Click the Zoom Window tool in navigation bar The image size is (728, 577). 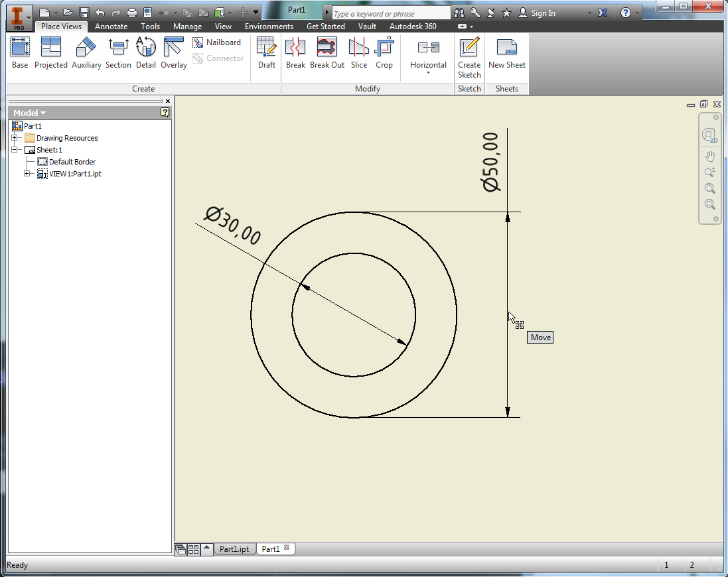click(709, 204)
